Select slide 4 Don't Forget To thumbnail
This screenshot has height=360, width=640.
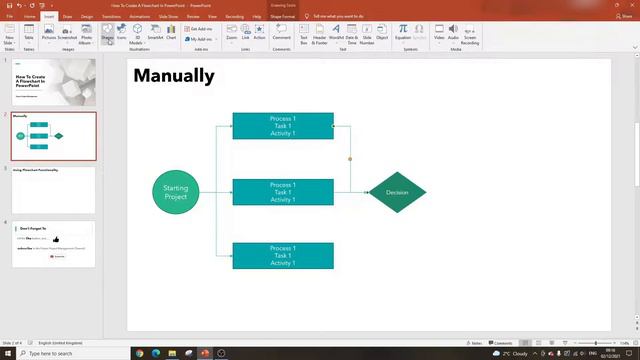click(54, 244)
